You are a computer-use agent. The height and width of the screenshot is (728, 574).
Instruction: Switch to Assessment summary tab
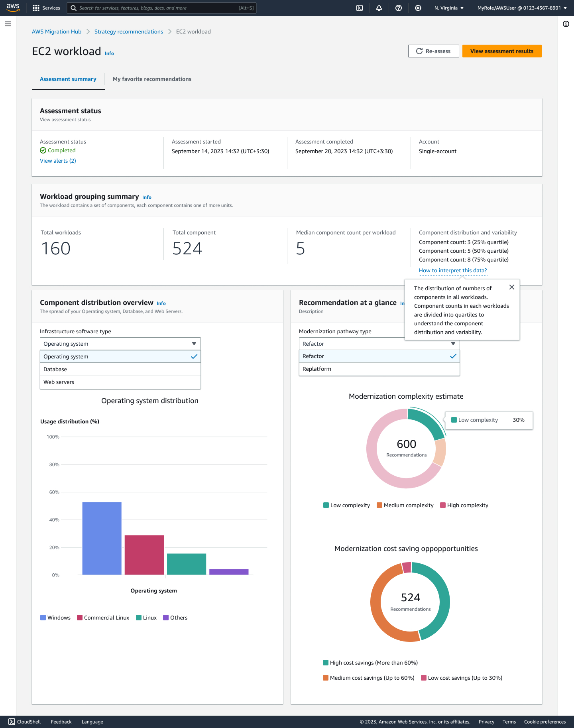tap(68, 79)
